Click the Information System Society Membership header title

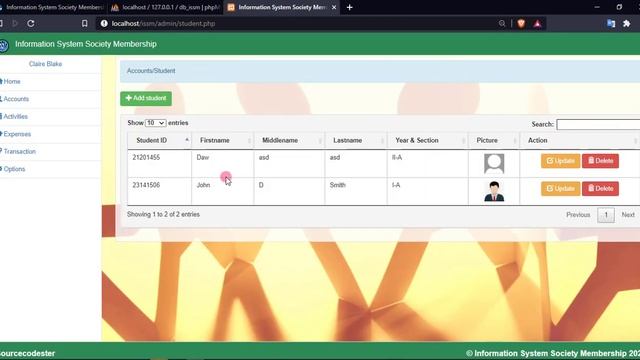point(86,44)
